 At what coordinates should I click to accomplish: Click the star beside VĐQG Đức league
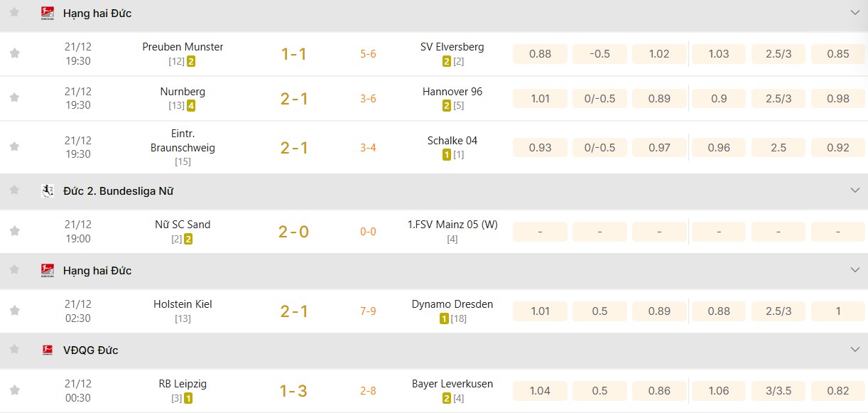pyautogui.click(x=15, y=350)
